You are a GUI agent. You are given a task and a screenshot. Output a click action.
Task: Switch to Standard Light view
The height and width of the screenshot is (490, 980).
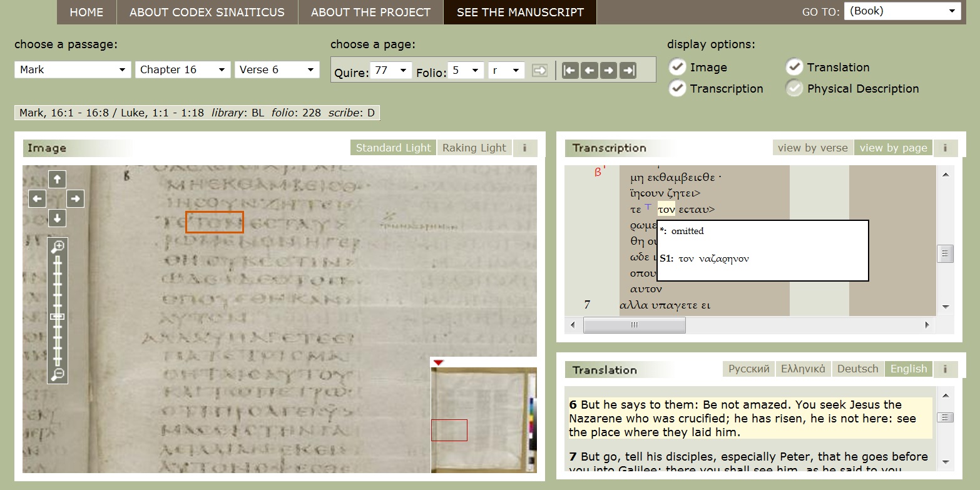pyautogui.click(x=393, y=148)
